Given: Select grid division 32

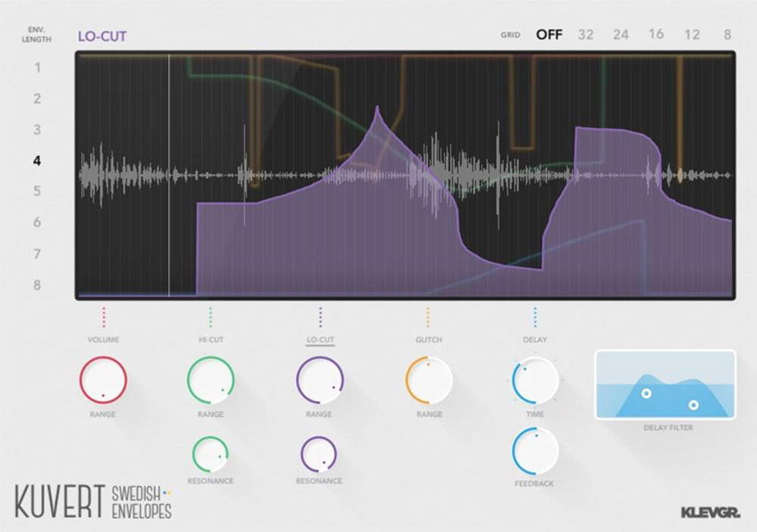Looking at the screenshot, I should click(x=584, y=33).
